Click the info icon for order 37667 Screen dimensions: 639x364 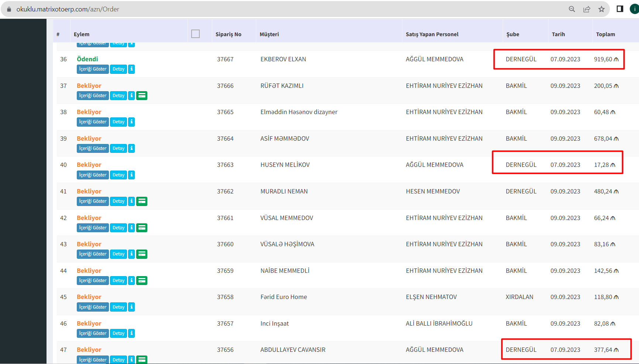[131, 69]
